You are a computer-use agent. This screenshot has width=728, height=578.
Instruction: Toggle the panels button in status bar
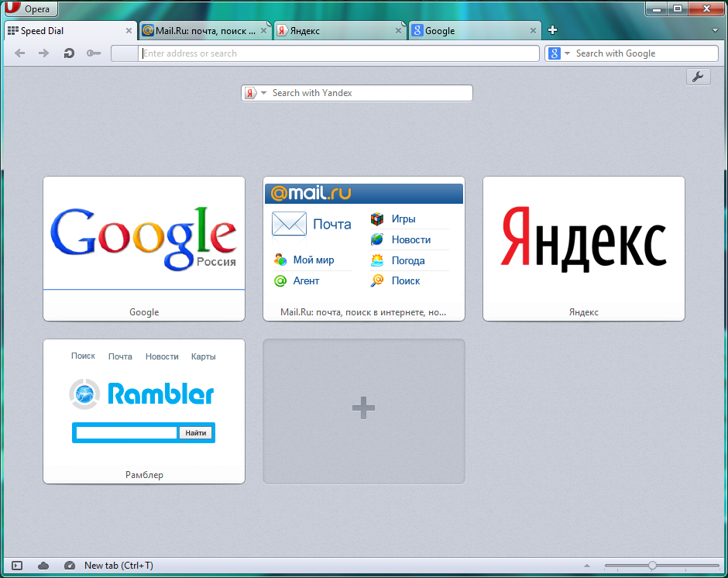click(x=17, y=566)
